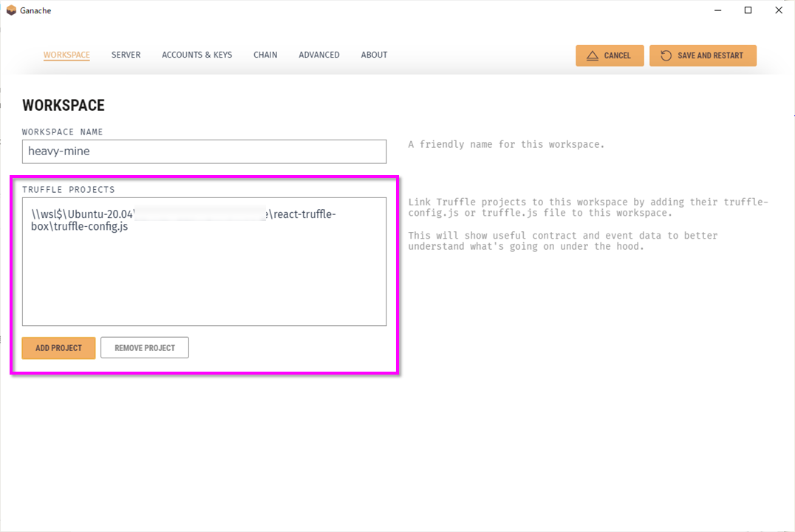
Task: Click the Remove Project button
Action: 145,348
